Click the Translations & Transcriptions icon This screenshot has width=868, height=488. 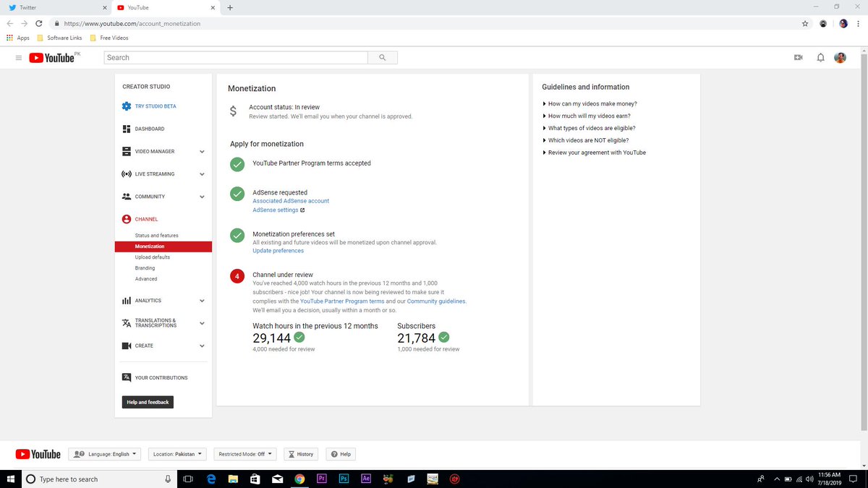pos(127,323)
